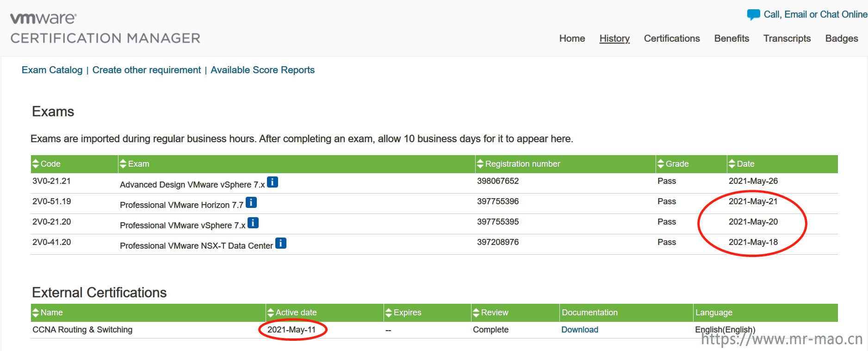Select registration number 398067652

click(498, 181)
